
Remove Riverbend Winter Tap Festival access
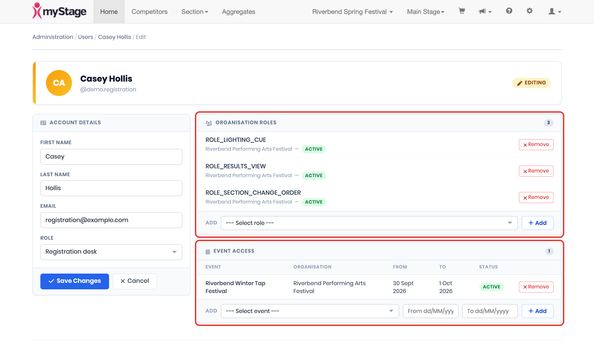(x=536, y=287)
